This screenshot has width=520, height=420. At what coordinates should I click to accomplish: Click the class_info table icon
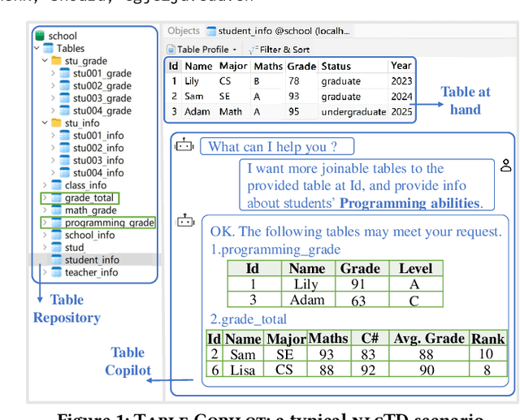(56, 185)
